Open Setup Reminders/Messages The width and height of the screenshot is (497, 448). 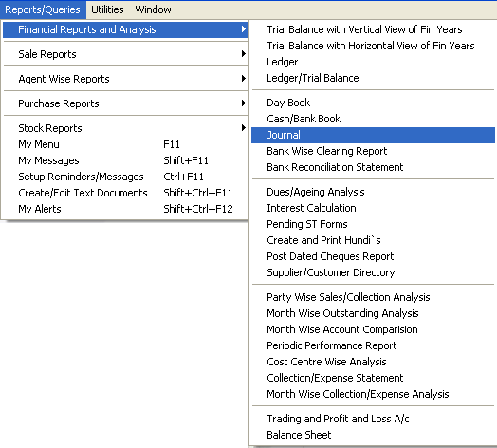coord(125,177)
